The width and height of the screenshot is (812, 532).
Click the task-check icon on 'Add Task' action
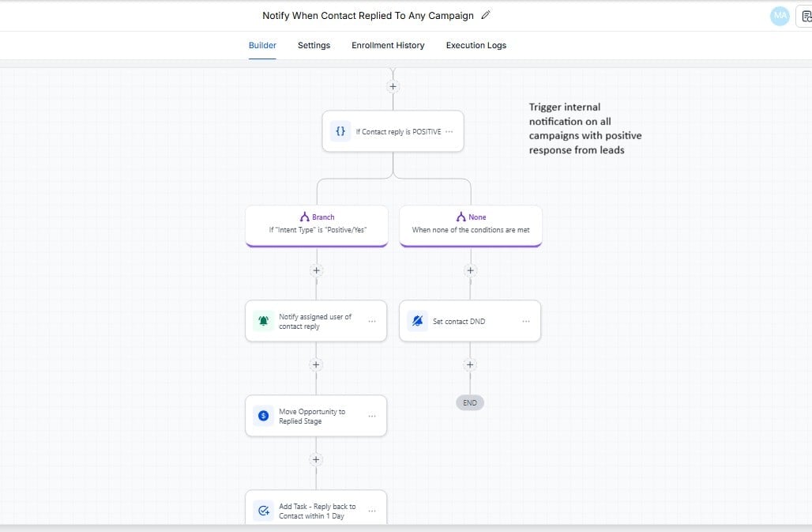tap(263, 511)
